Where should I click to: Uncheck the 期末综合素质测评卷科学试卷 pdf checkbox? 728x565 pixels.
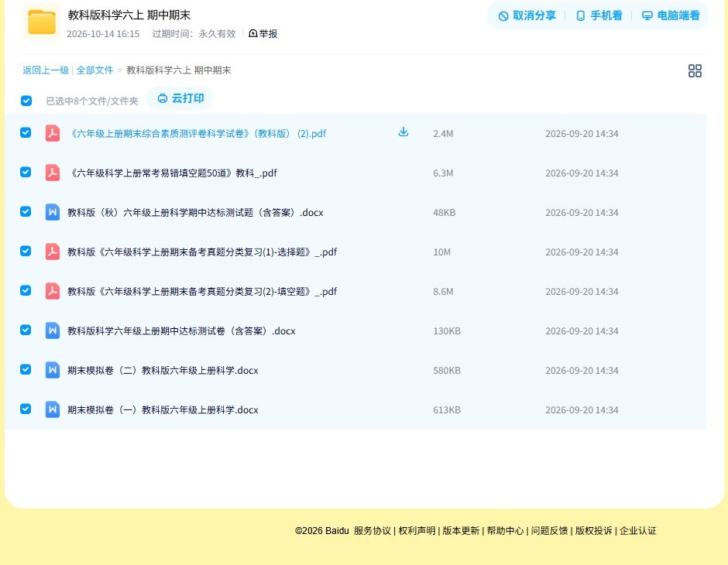26,132
